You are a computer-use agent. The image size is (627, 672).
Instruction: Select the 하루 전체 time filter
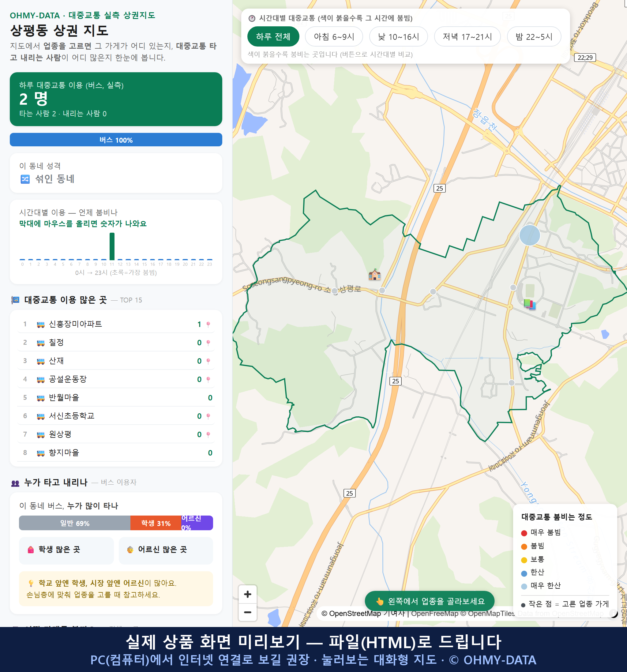coord(273,36)
